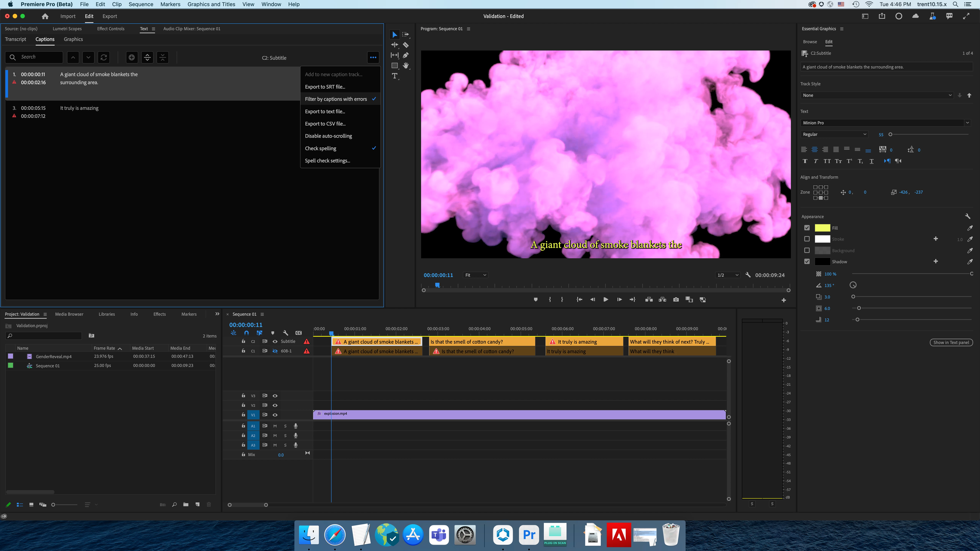The width and height of the screenshot is (980, 551).
Task: Open the Export workspace
Action: [109, 16]
